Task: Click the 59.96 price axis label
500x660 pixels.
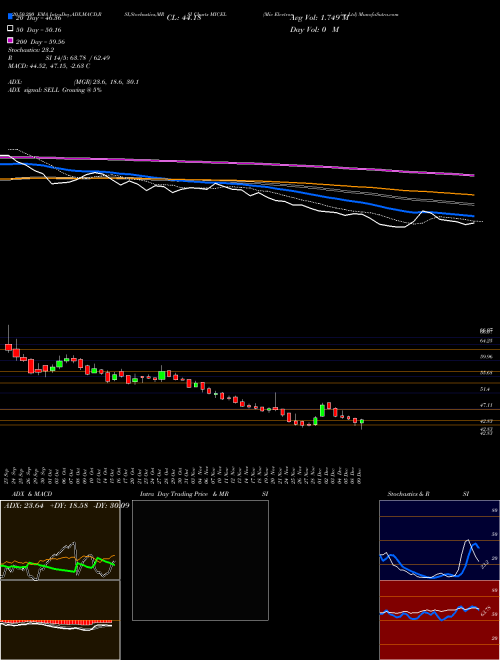Action: [x=486, y=357]
